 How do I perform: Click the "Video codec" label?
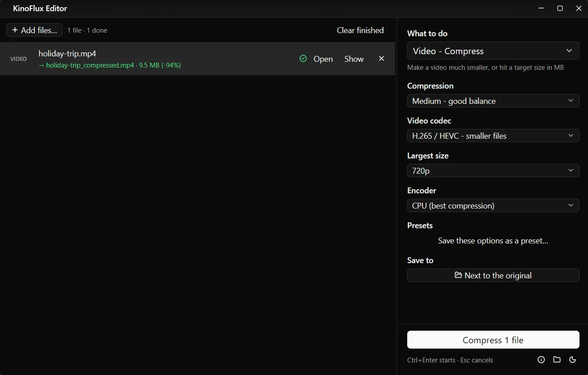click(x=429, y=121)
